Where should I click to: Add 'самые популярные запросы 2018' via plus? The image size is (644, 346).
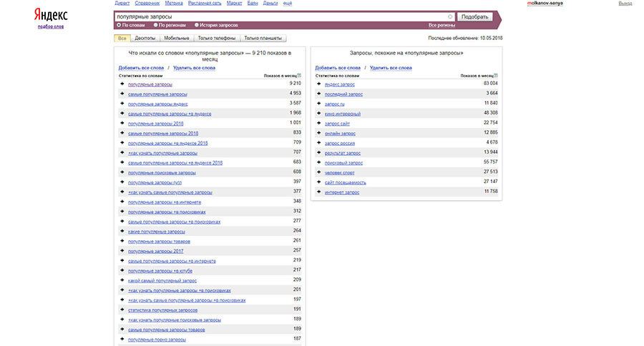click(122, 133)
